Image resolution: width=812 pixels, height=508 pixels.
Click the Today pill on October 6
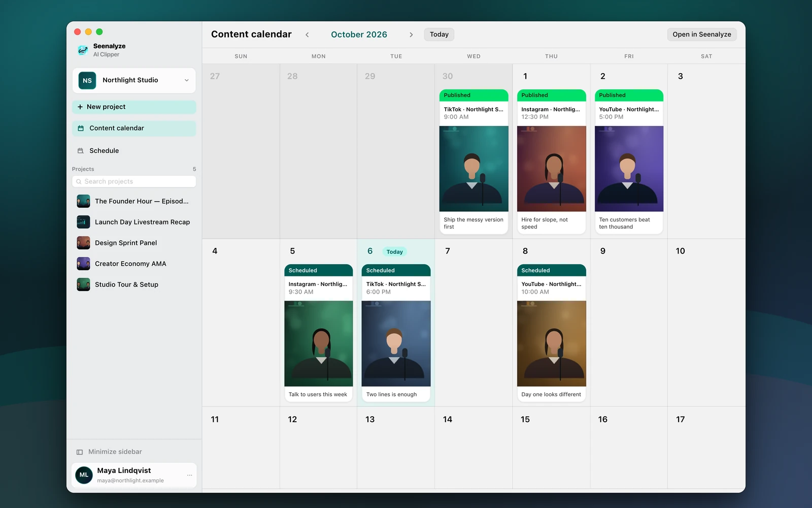click(394, 252)
